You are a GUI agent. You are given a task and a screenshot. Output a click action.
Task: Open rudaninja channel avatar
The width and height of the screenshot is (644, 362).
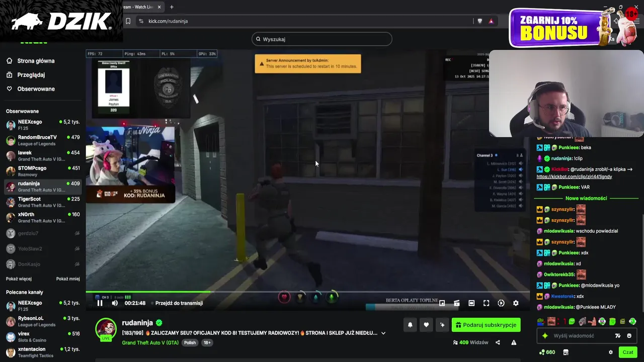106,329
